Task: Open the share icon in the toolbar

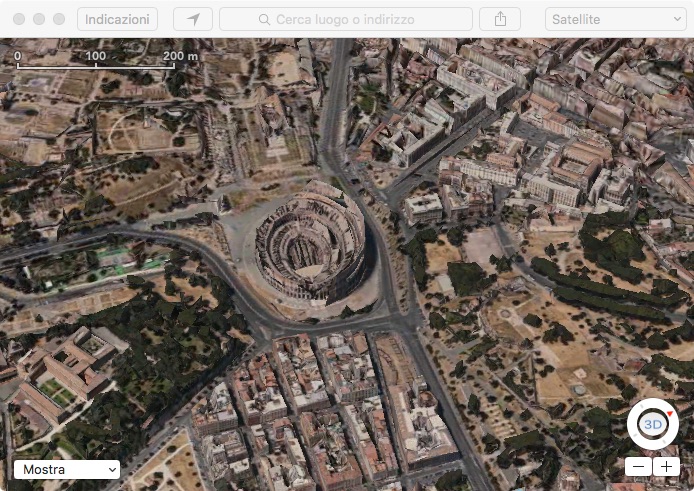Action: 500,19
